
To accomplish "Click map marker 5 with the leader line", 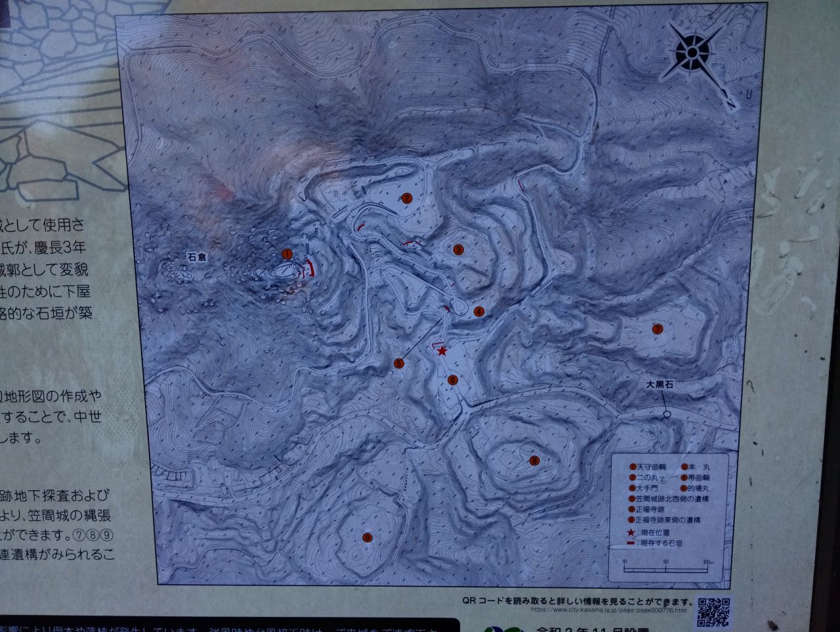I will pos(398,363).
